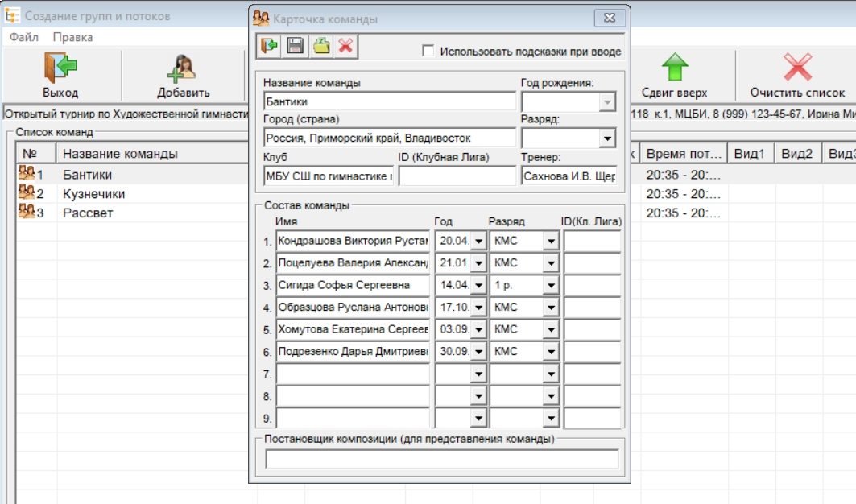The height and width of the screenshot is (504, 856).
Task: Click the red X delete icon in team card
Action: [x=345, y=46]
